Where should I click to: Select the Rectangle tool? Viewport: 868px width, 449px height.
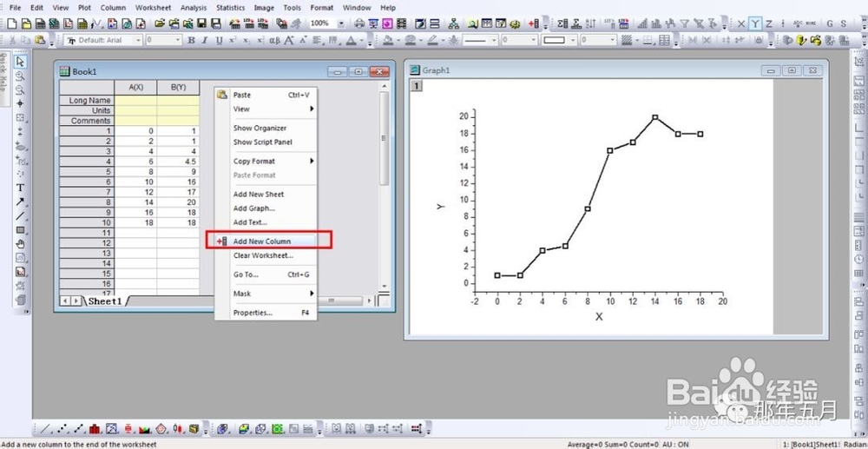[x=21, y=230]
